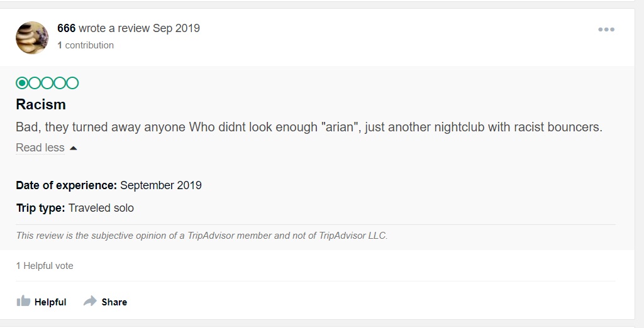This screenshot has height=328, width=644.
Task: Click the first filled rating bubble
Action: [x=22, y=83]
